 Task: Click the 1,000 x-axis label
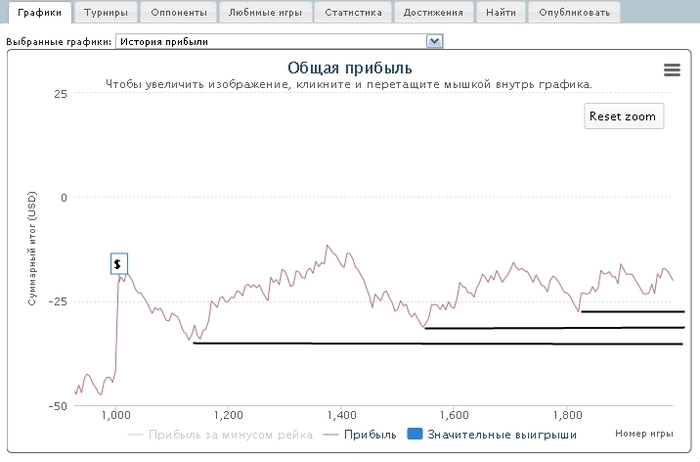116,415
